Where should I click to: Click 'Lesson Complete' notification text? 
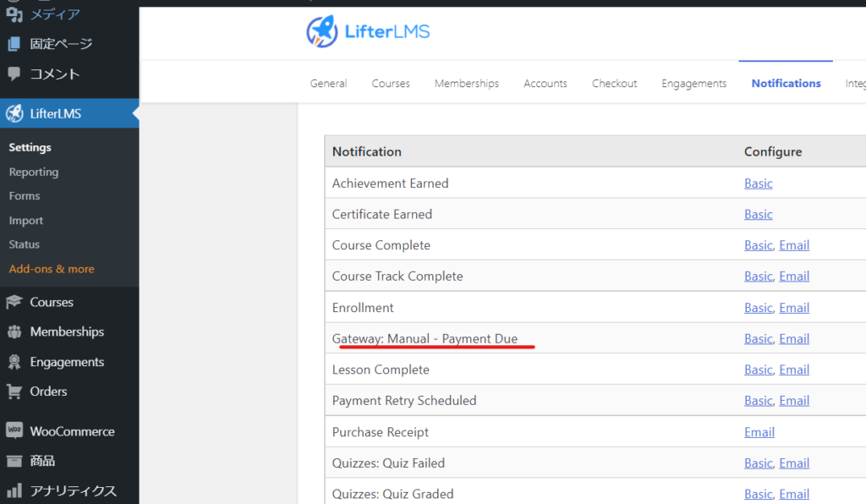click(381, 370)
